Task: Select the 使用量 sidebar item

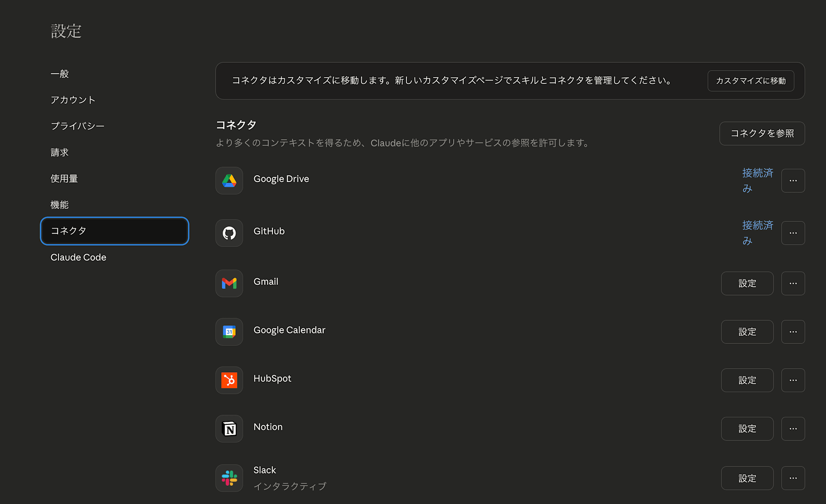Action: click(x=64, y=178)
